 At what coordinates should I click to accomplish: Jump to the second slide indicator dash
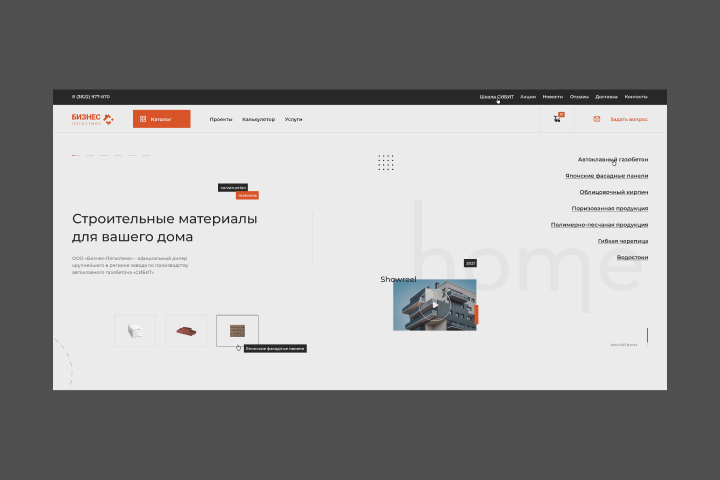pos(90,155)
